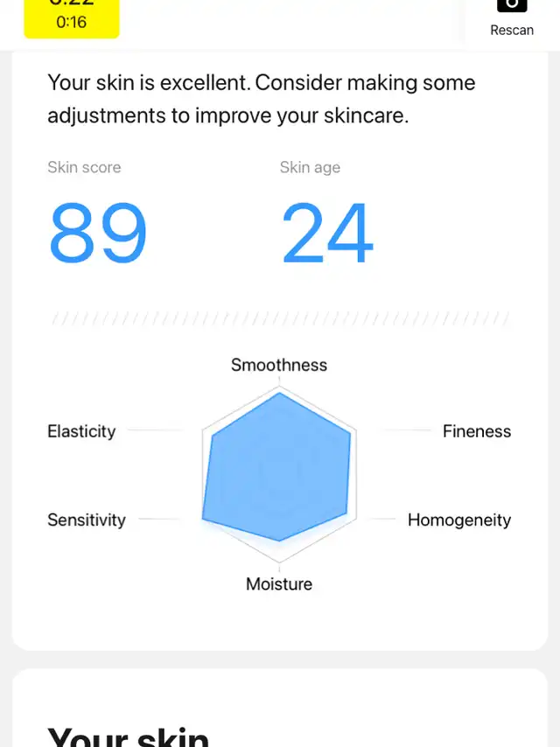Image resolution: width=560 pixels, height=747 pixels.
Task: Click the striped divider line
Action: (280, 318)
